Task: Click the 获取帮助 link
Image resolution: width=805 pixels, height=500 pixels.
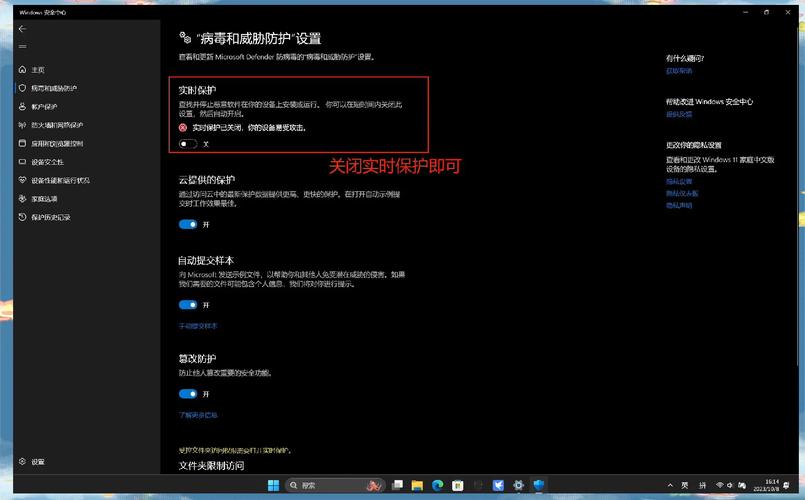Action: 679,71
